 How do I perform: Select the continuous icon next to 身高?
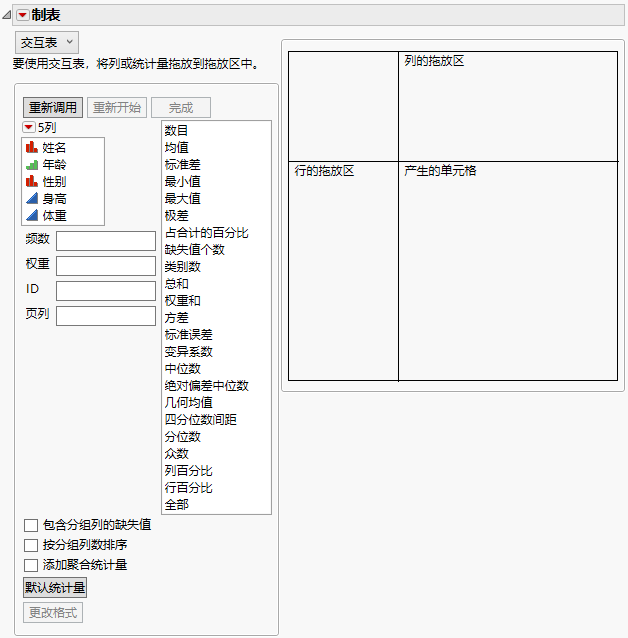(x=32, y=199)
